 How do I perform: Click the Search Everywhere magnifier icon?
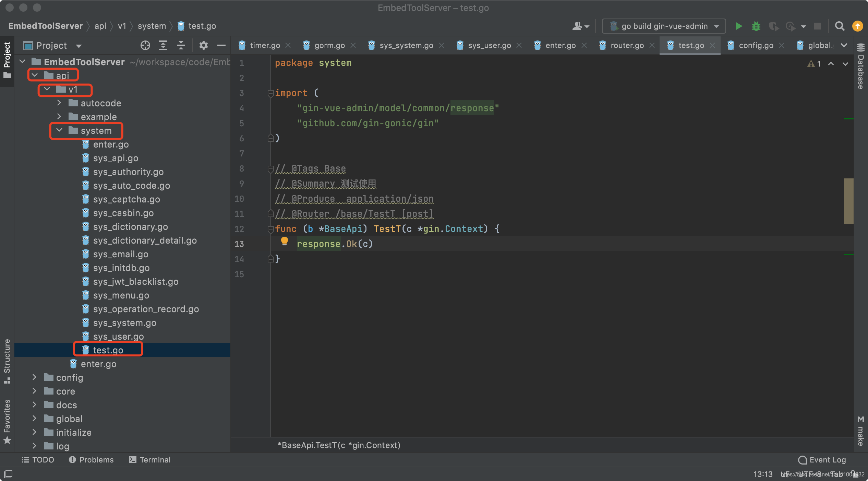click(x=840, y=26)
